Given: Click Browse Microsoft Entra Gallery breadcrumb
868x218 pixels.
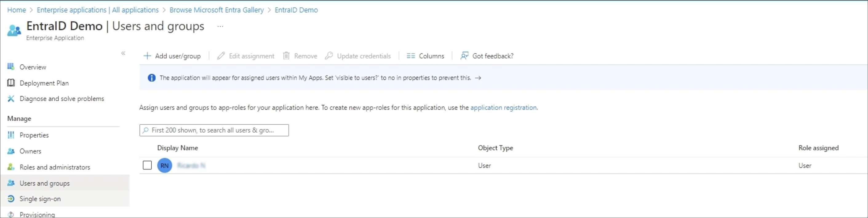Looking at the screenshot, I should click(x=216, y=10).
